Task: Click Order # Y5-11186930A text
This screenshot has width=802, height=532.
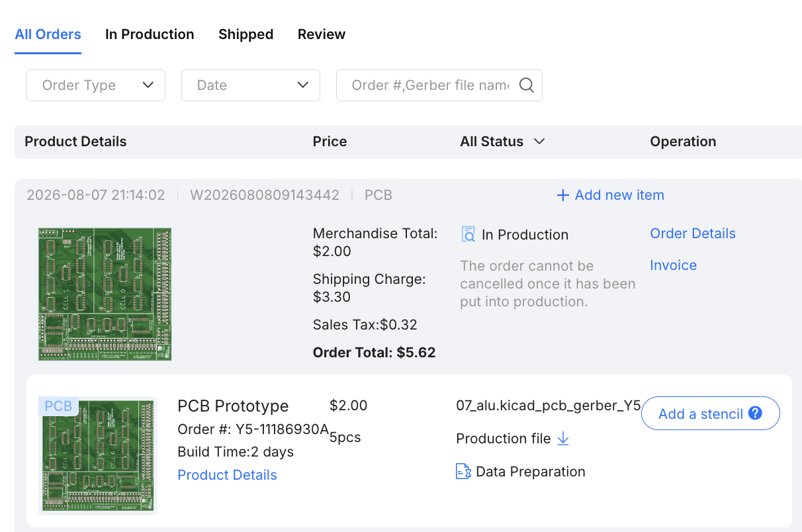Action: tap(253, 429)
